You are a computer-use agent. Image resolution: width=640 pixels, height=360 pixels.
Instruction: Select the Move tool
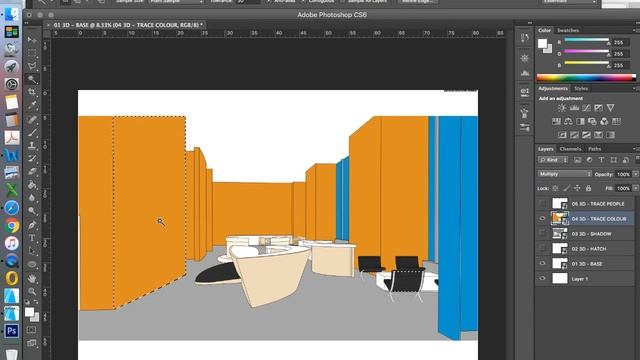coord(32,40)
